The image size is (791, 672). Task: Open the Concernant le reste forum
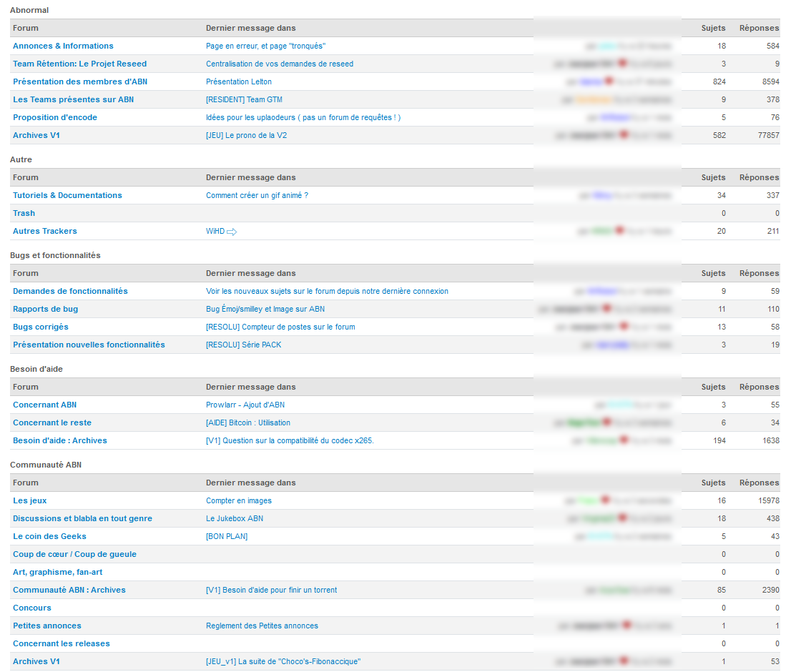(x=52, y=423)
